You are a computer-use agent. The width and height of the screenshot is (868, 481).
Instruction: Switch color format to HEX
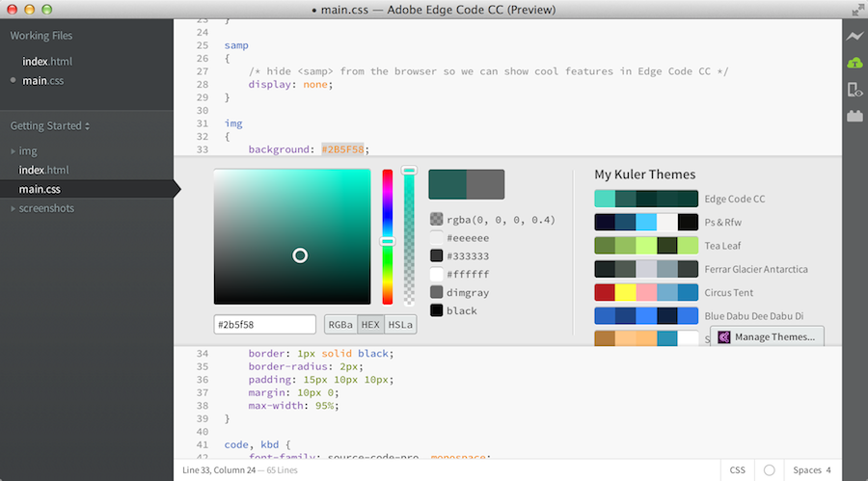point(370,324)
